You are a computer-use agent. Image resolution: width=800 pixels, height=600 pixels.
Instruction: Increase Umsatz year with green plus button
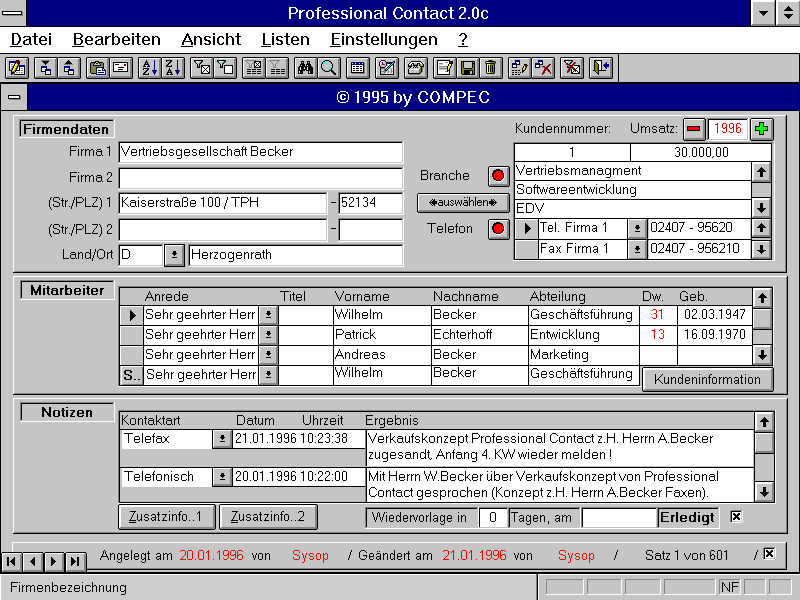click(762, 129)
